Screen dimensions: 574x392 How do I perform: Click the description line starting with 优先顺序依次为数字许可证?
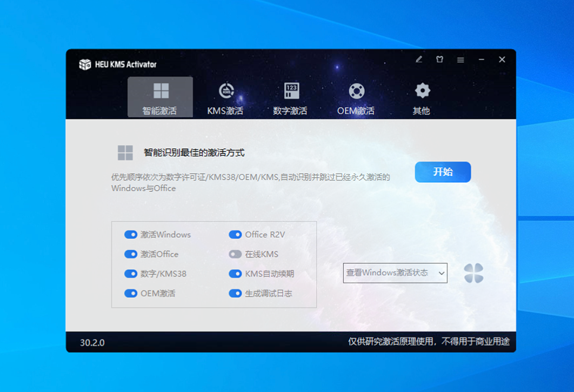point(250,177)
